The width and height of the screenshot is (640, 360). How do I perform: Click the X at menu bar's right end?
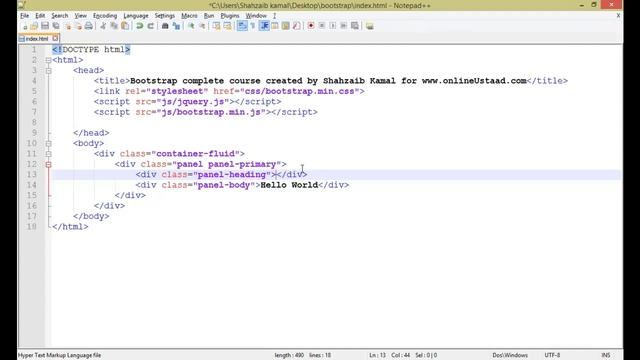618,16
